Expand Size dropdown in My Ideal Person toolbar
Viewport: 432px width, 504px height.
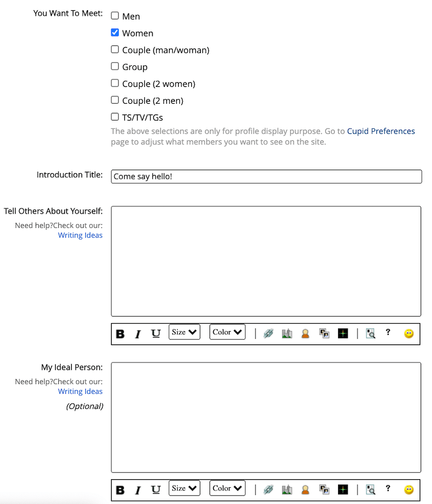tap(184, 488)
